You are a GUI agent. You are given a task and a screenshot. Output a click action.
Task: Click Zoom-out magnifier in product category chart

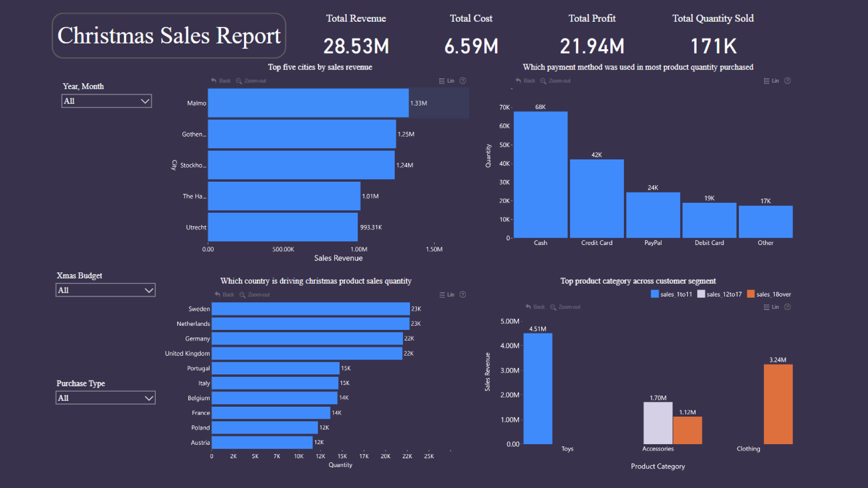coord(553,307)
